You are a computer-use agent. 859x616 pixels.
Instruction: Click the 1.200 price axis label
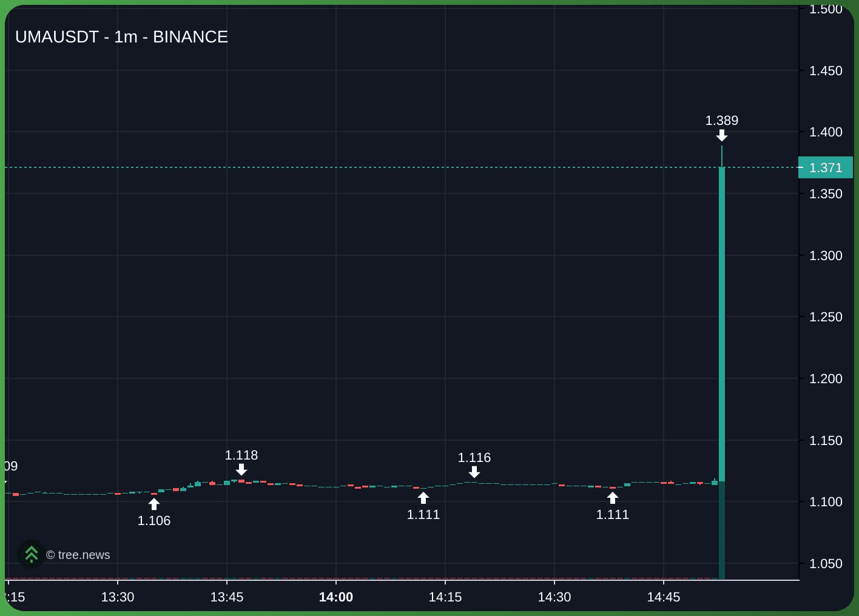pyautogui.click(x=826, y=379)
